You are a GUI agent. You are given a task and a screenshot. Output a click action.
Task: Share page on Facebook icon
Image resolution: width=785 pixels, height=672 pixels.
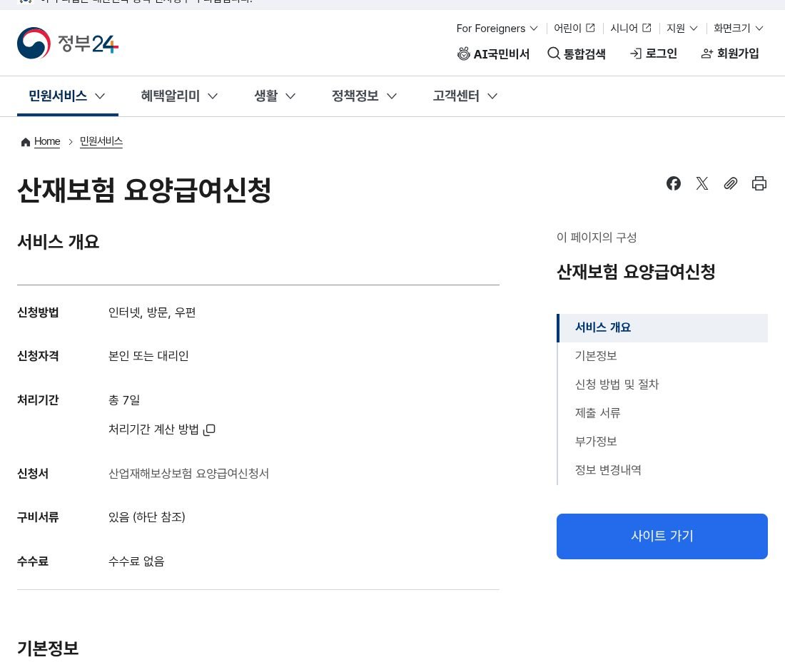[x=674, y=183]
